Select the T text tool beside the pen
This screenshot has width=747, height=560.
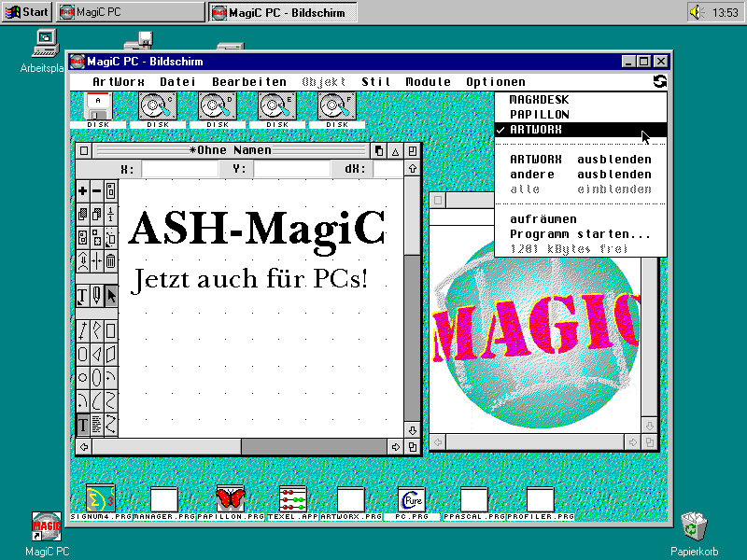click(x=82, y=296)
